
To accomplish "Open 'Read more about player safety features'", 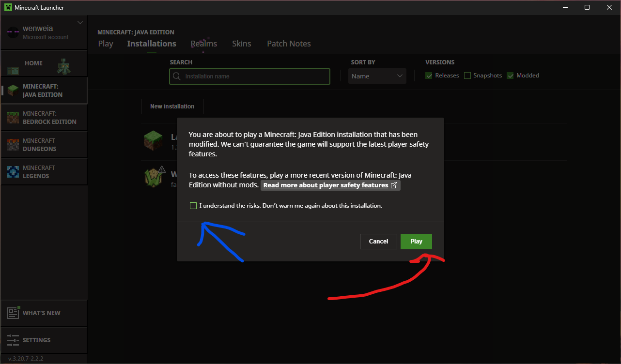I will [x=326, y=185].
